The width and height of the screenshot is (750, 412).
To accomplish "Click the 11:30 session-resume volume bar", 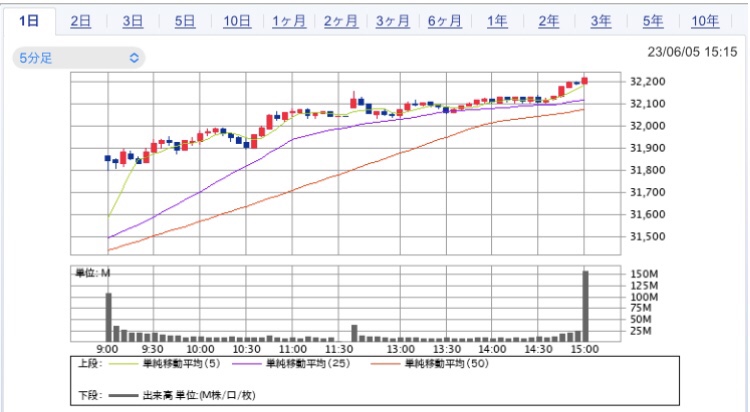I will pos(354,333).
